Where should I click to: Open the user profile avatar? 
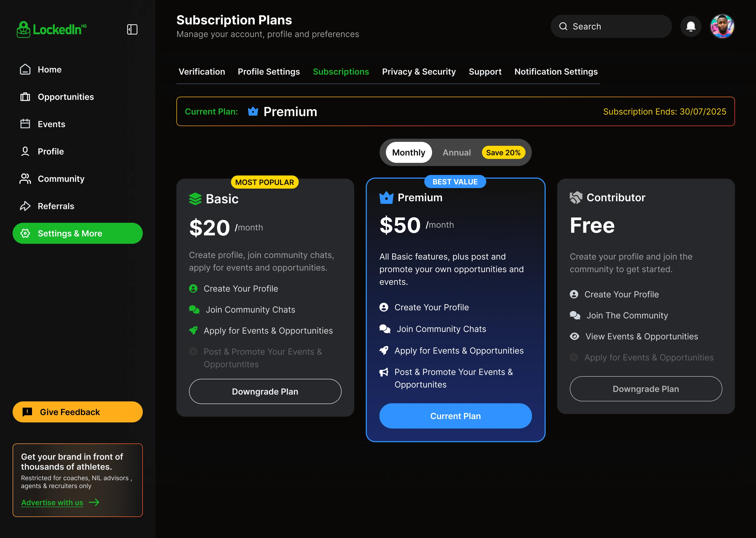tap(722, 26)
